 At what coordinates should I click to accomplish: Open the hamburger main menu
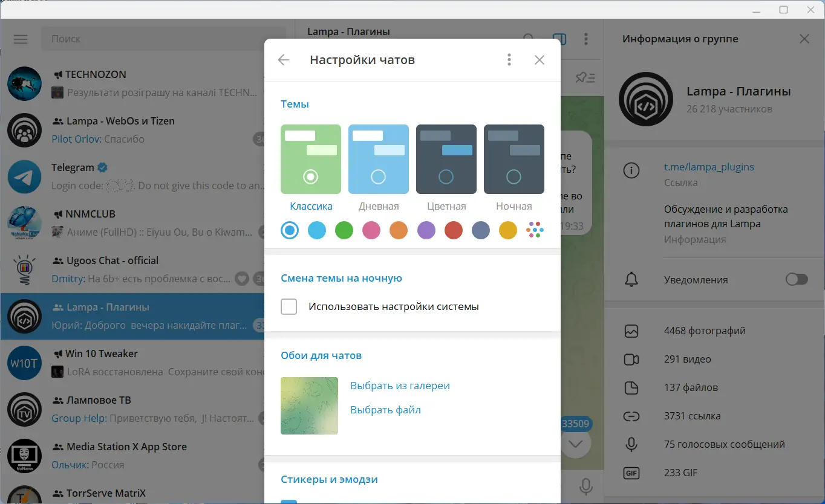(x=21, y=39)
